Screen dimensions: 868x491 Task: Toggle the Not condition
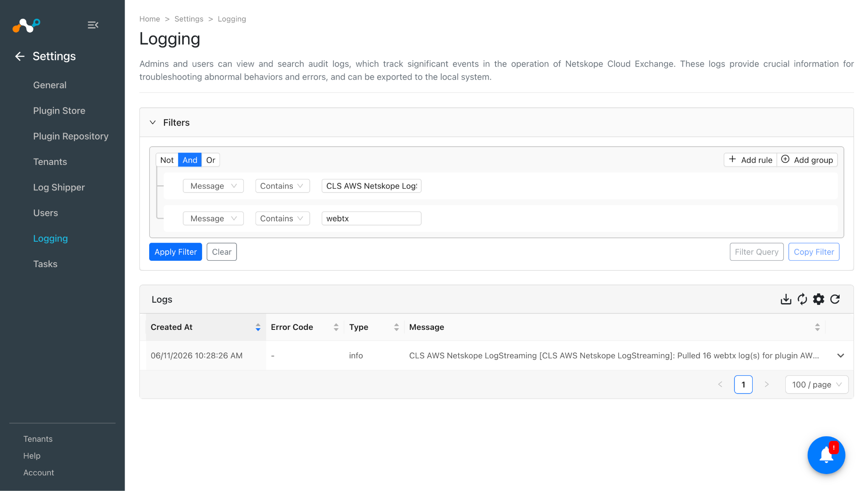pos(167,160)
